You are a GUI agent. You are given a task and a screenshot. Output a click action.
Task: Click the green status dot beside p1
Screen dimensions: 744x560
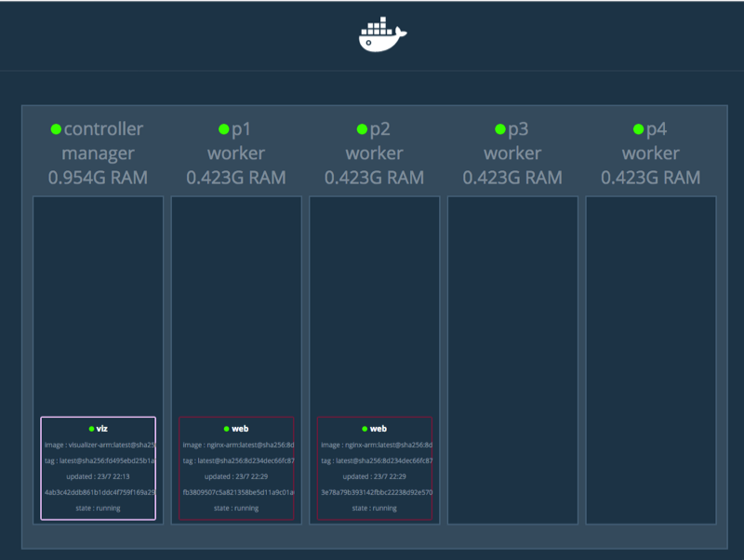(223, 129)
